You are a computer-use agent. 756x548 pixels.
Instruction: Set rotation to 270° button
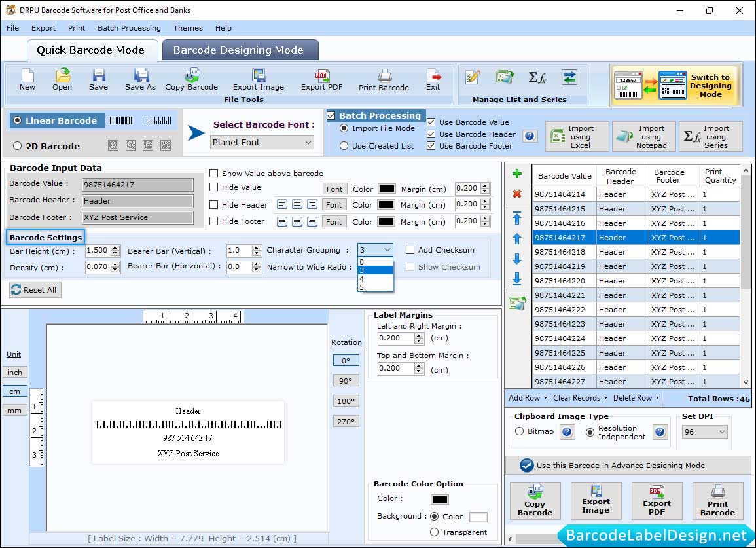(x=346, y=421)
